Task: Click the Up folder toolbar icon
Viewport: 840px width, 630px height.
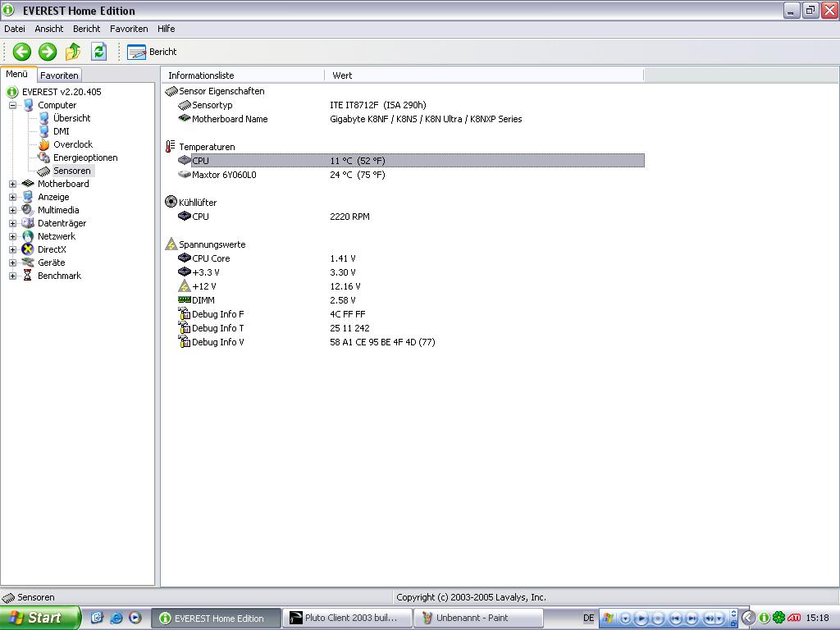Action: [x=73, y=52]
